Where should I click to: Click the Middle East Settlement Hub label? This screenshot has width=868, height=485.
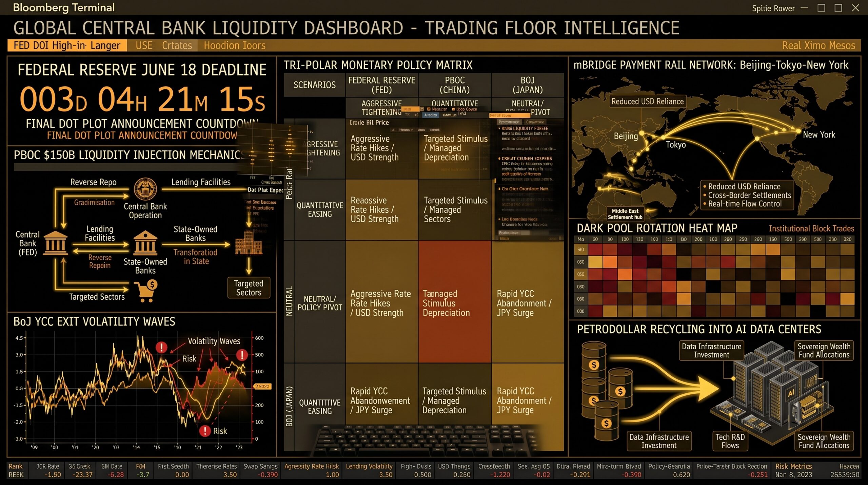tap(625, 214)
